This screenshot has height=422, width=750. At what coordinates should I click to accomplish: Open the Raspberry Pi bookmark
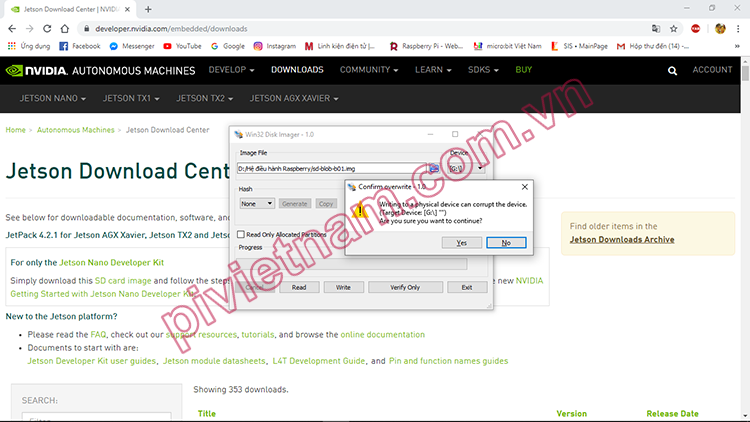[x=426, y=46]
